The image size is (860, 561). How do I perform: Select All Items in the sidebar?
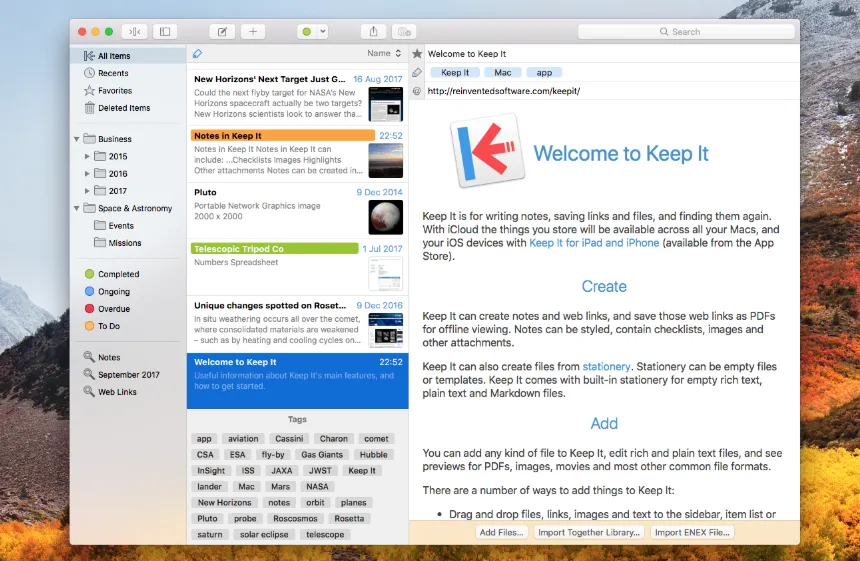point(128,56)
